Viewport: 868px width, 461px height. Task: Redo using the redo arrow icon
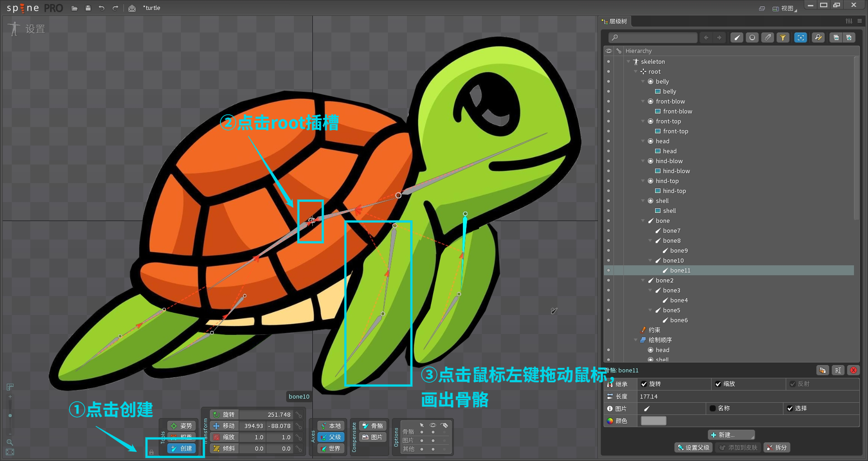(x=115, y=8)
